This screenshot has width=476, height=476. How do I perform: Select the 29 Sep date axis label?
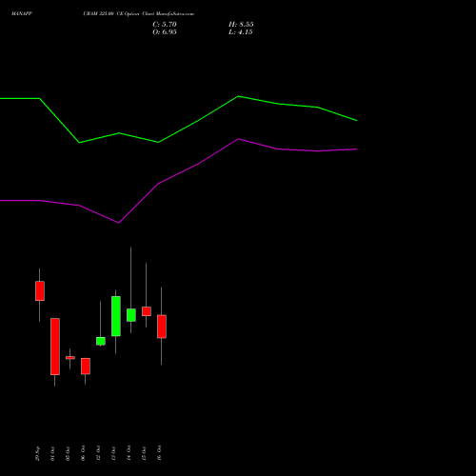(x=37, y=453)
